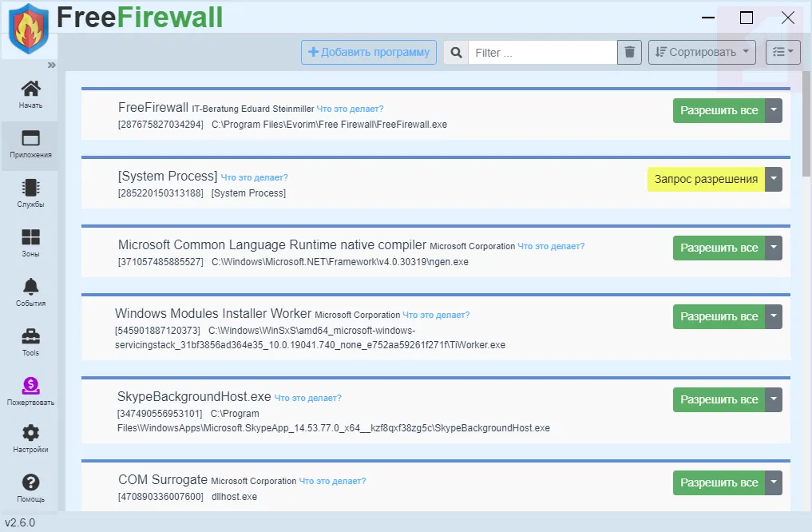Open Что это делает link for Installer Worker
The width and height of the screenshot is (812, 532).
pos(436,315)
